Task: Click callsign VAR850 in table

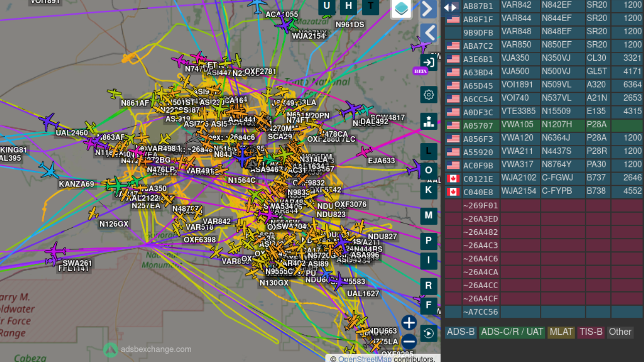Action: pyautogui.click(x=516, y=45)
